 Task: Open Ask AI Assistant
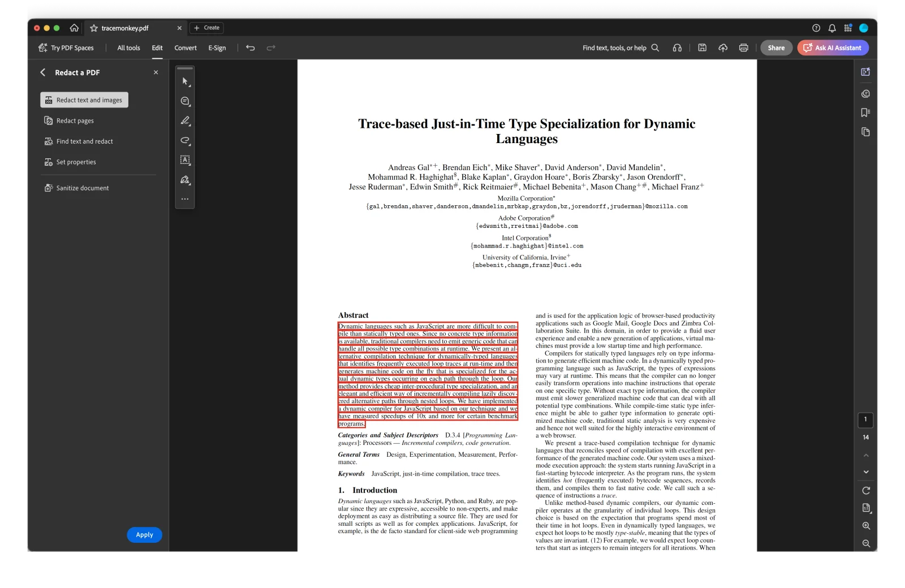point(833,48)
